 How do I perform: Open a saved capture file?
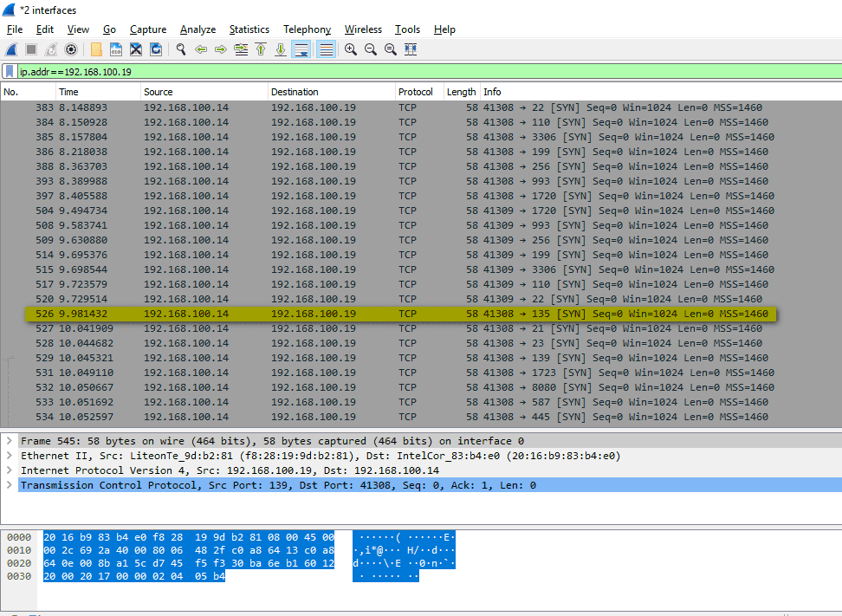97,49
